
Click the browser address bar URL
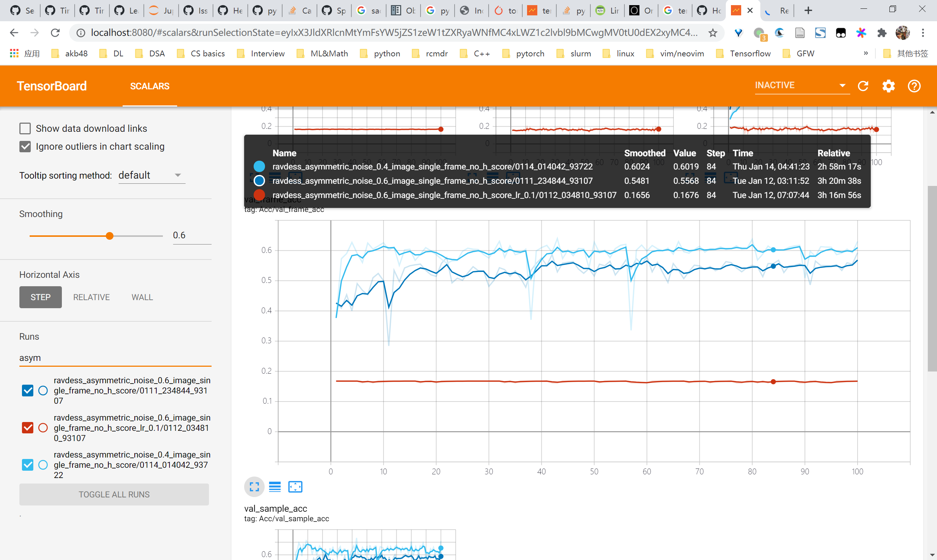click(x=393, y=33)
